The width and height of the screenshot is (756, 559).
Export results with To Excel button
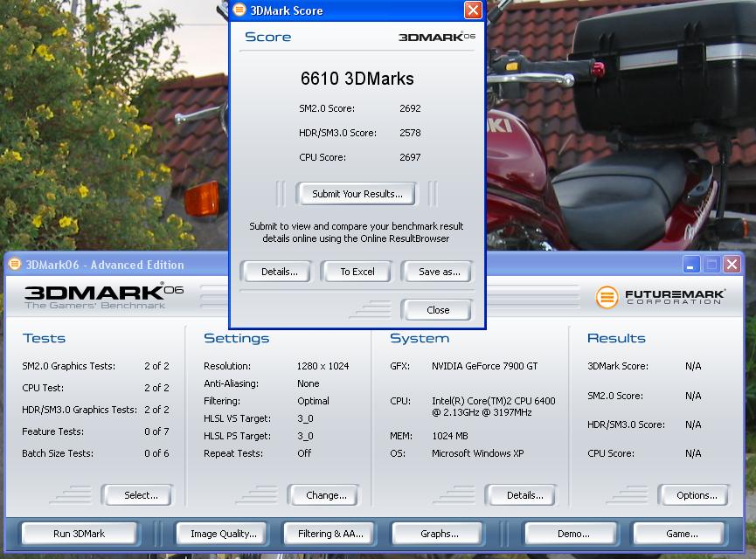coord(357,272)
